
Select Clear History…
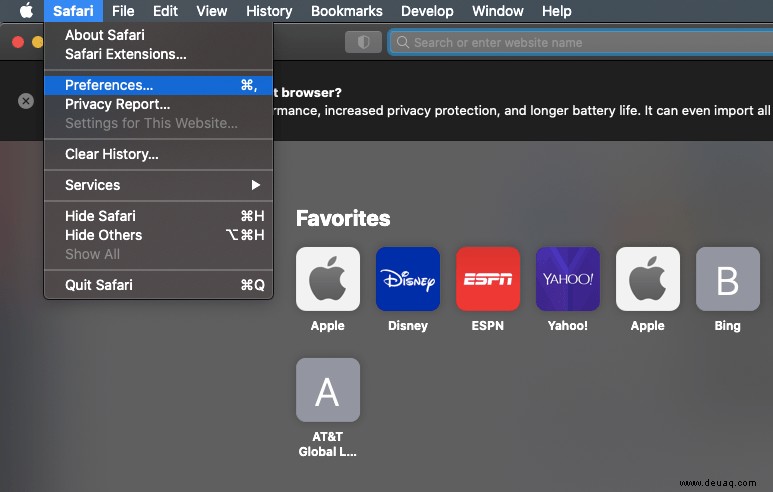tap(158, 154)
